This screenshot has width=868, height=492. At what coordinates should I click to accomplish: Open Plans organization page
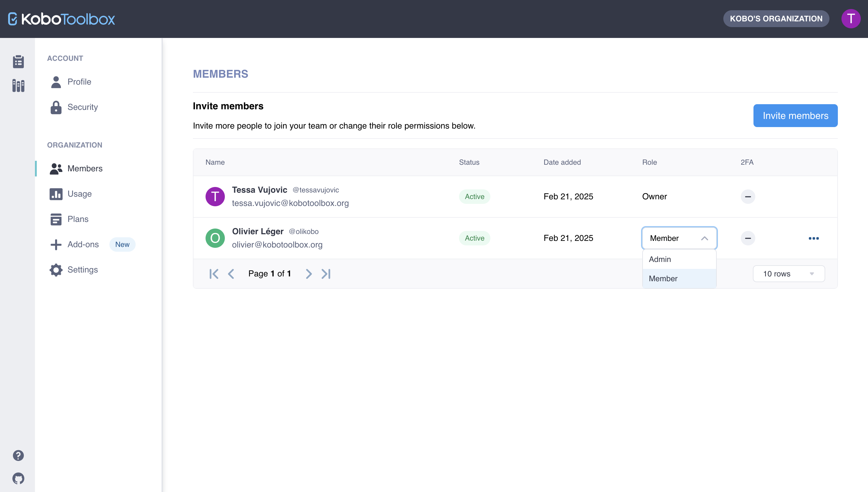(x=78, y=219)
